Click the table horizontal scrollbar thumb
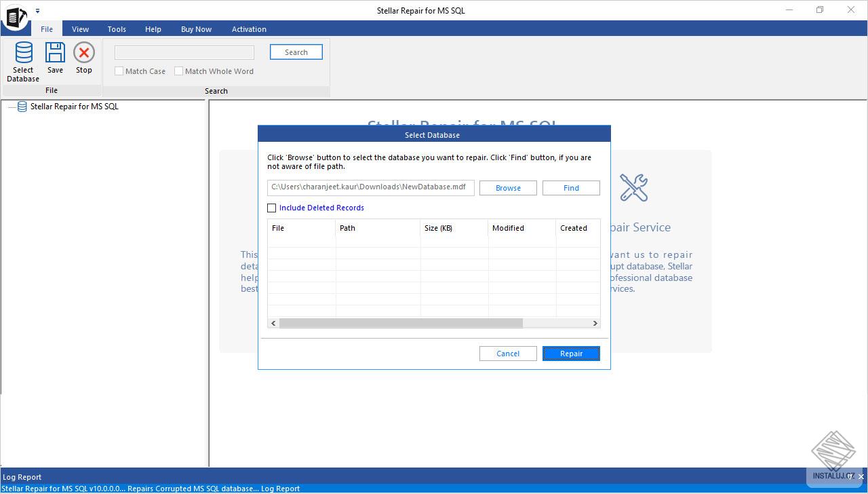 401,324
